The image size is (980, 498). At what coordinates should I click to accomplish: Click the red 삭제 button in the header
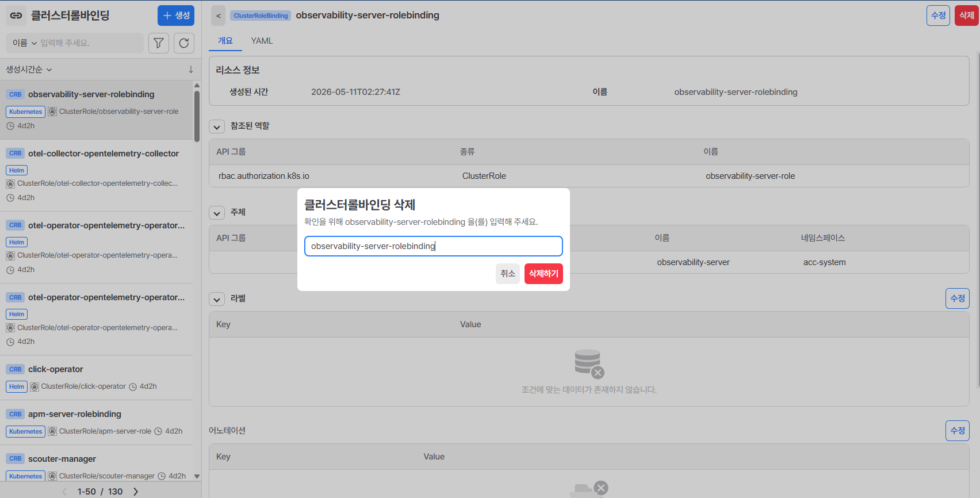coord(967,16)
